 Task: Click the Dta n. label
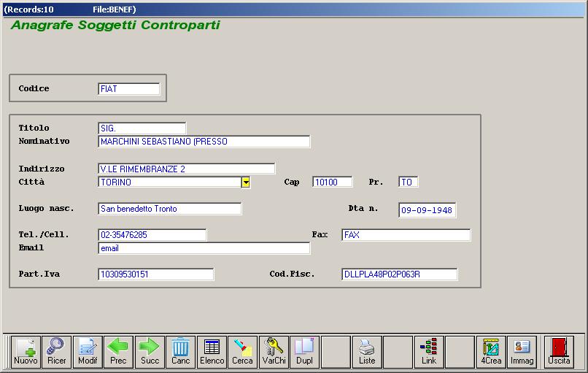[x=363, y=208]
